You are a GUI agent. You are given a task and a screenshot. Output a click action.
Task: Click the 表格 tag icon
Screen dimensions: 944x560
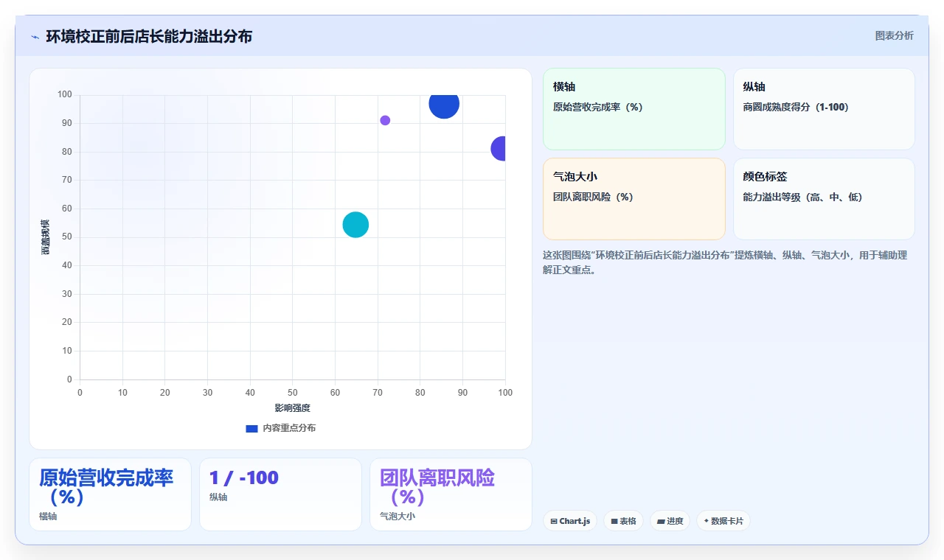point(614,521)
